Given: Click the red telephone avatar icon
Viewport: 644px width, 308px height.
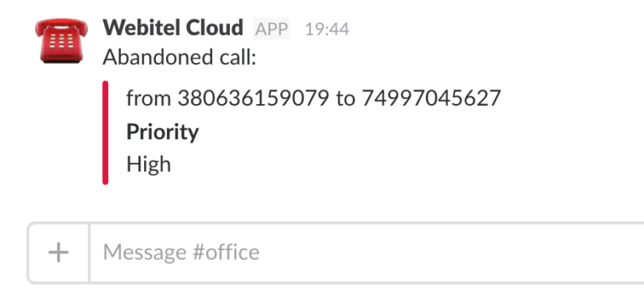Looking at the screenshot, I should [x=61, y=40].
